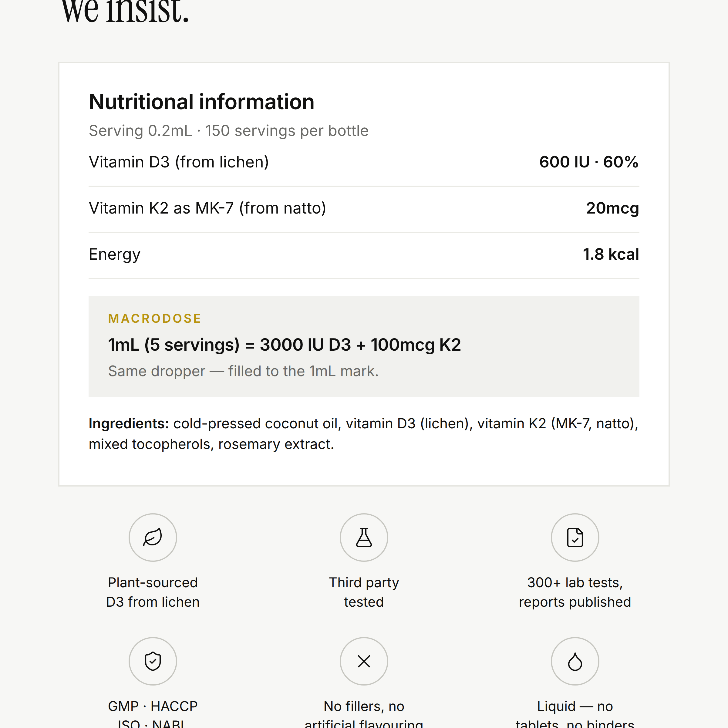Click the leaf icon for plant-sourced D3
Viewport: 728px width, 728px height.
tap(153, 537)
